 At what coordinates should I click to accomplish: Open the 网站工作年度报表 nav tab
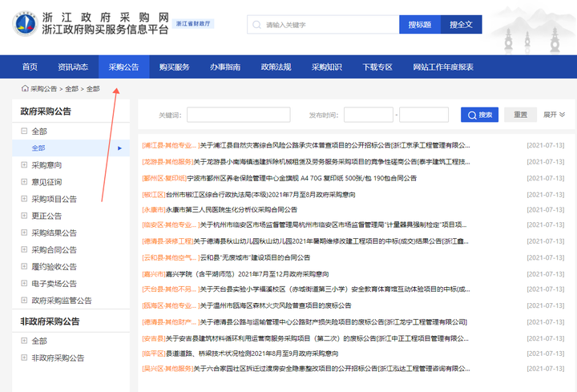(x=443, y=67)
